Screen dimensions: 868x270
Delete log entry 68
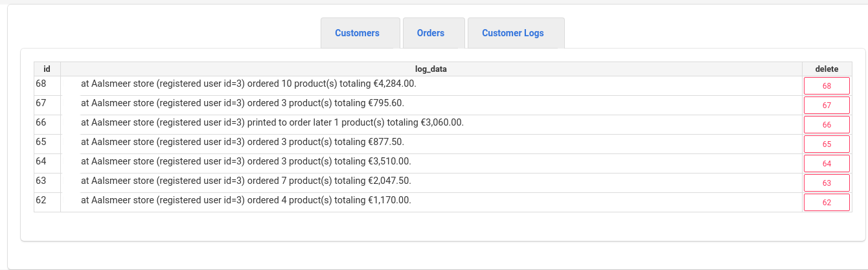point(827,86)
